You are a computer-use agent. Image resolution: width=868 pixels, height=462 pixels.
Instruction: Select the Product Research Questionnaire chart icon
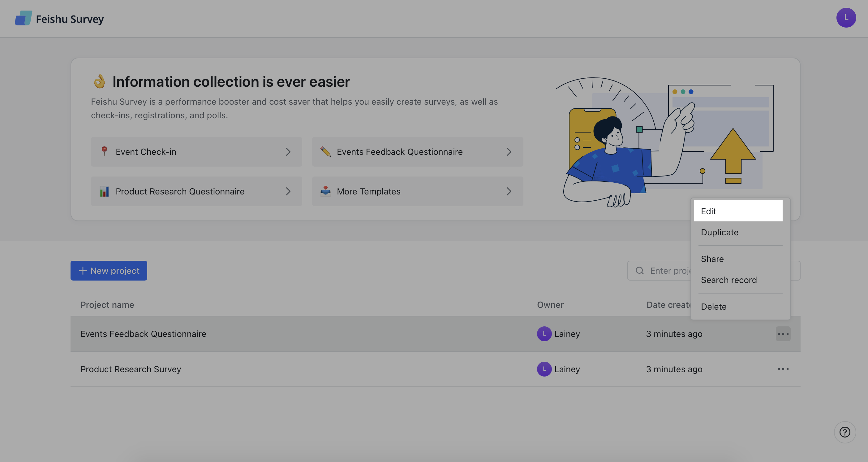click(x=105, y=191)
